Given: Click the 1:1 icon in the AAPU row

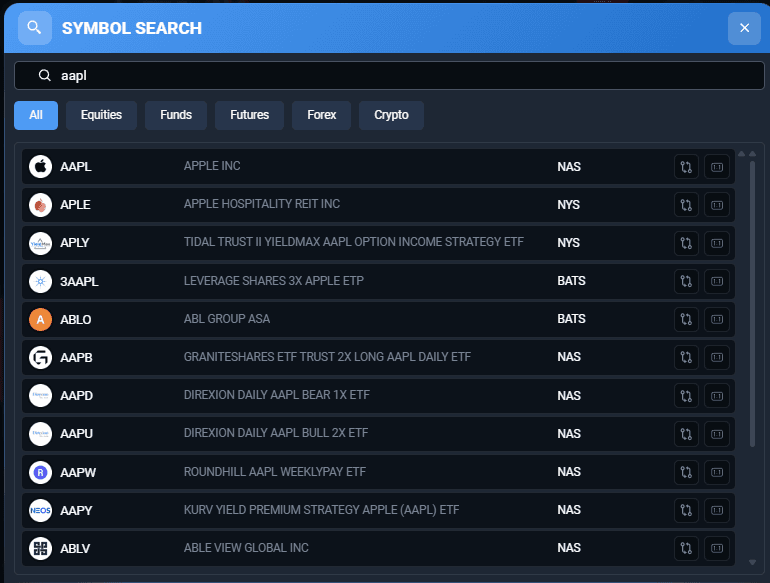Looking at the screenshot, I should point(716,434).
